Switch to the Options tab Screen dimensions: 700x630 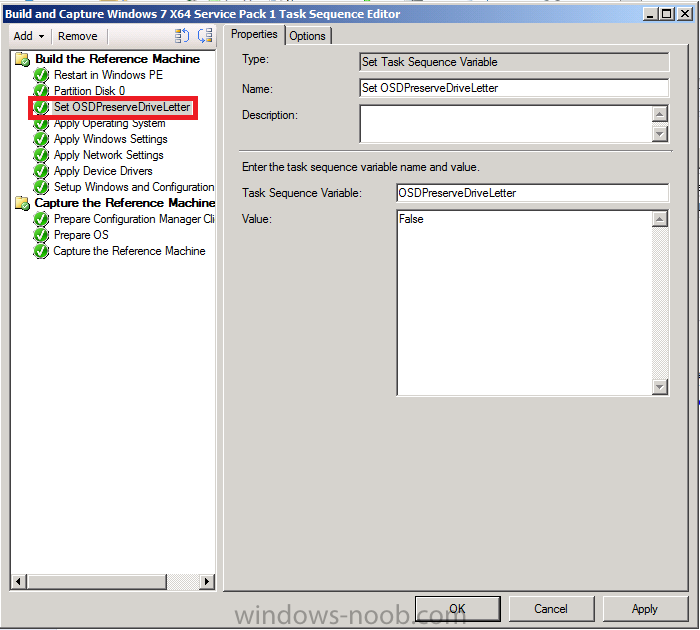click(x=308, y=36)
